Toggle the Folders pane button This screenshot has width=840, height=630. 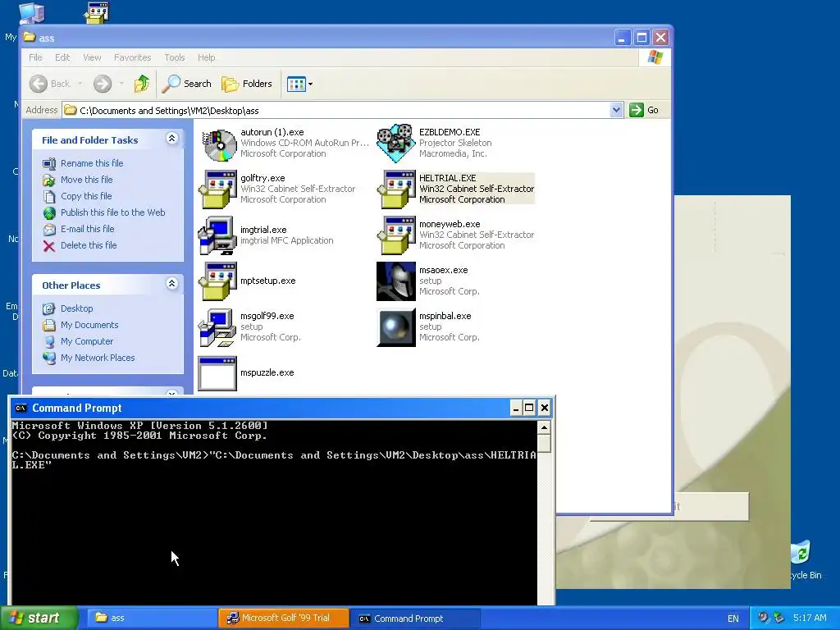(247, 84)
